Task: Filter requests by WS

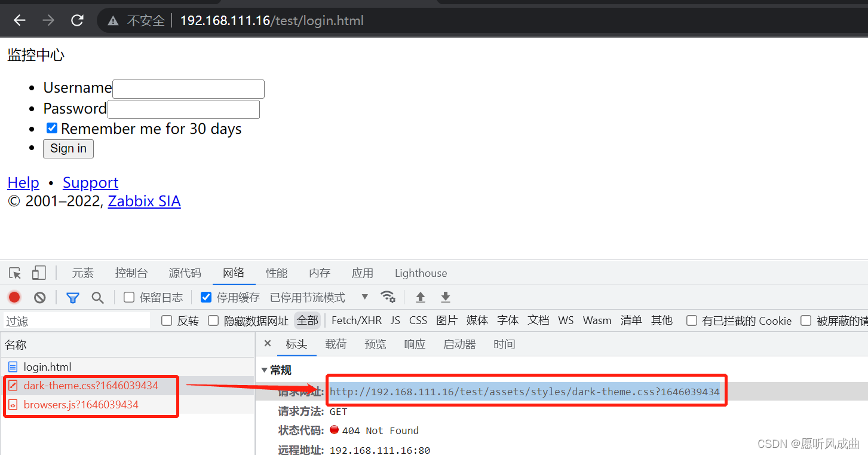Action: coord(566,320)
